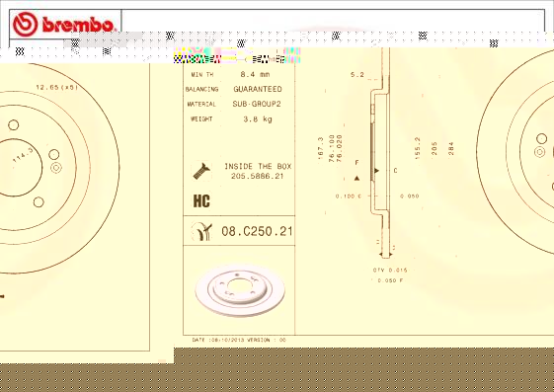Select the 76.020 dimension
554x392 pixels.
340,148
